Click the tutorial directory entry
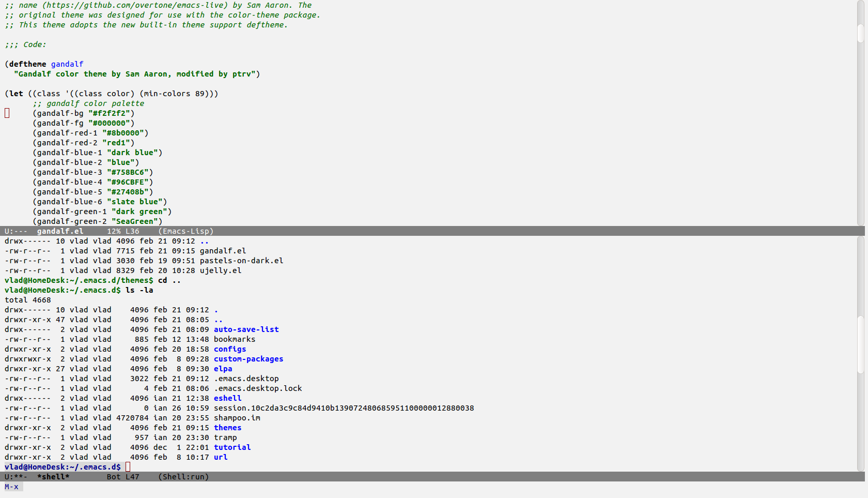The height and width of the screenshot is (498, 868). click(233, 447)
